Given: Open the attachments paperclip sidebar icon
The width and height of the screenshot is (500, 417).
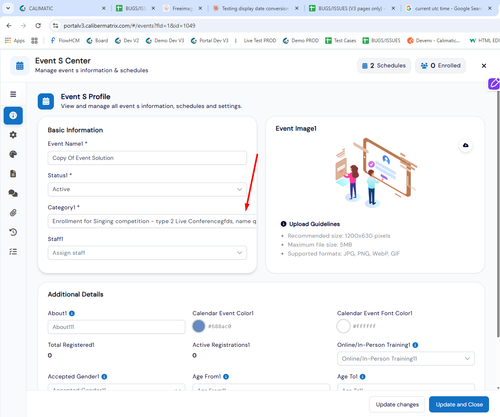Looking at the screenshot, I should 13,213.
